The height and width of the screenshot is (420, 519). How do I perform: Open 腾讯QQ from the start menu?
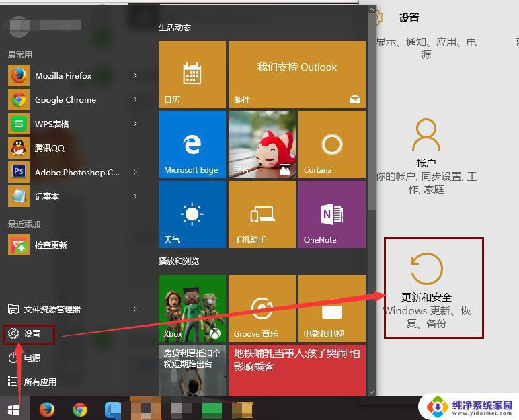pyautogui.click(x=73, y=148)
